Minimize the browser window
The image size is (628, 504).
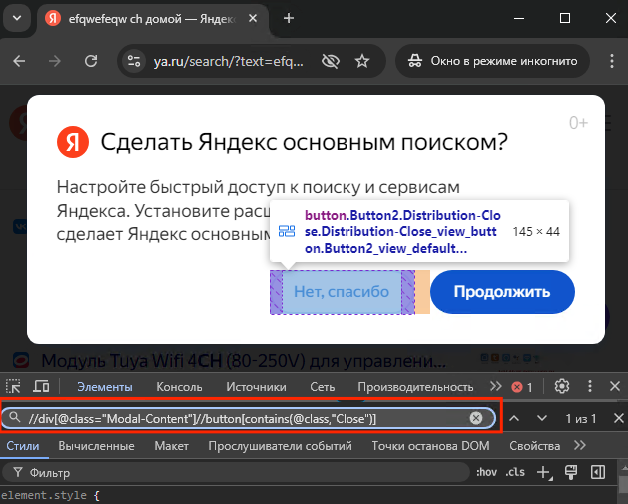coord(519,18)
